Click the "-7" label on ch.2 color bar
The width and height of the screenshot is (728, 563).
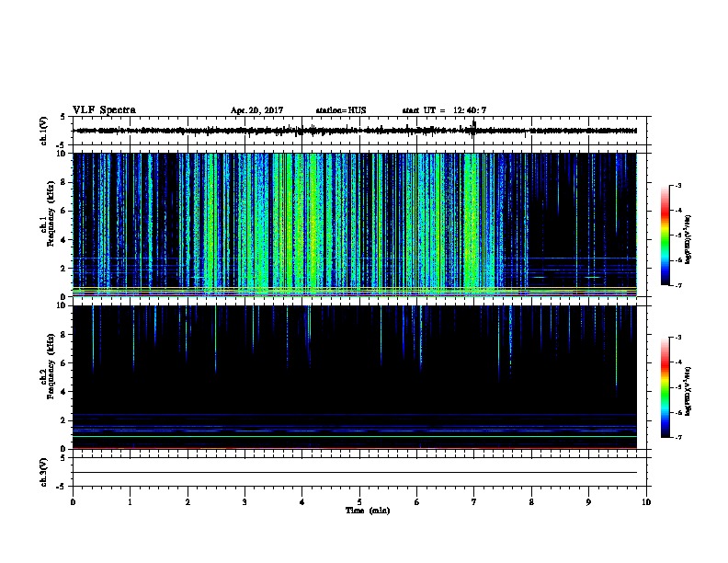678,437
